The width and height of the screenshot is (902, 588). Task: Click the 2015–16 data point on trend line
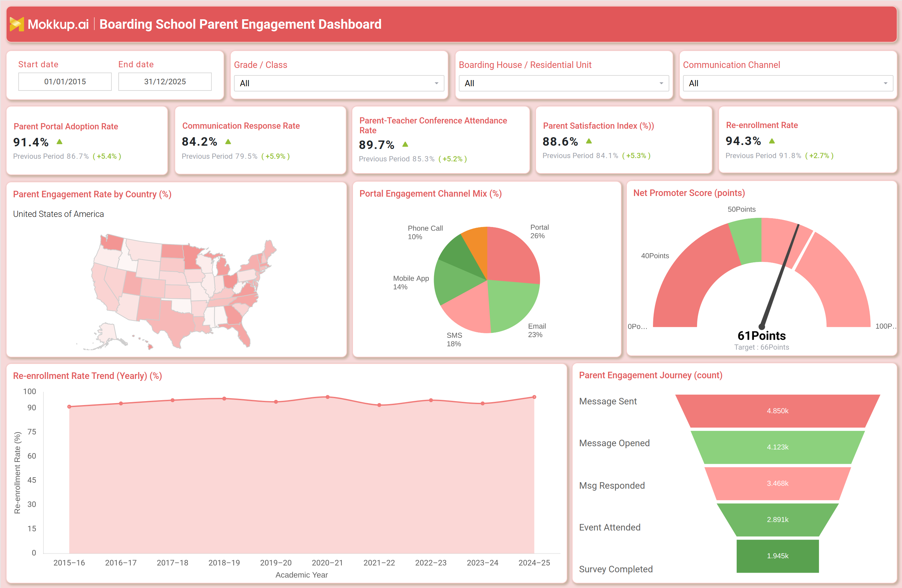pos(69,406)
